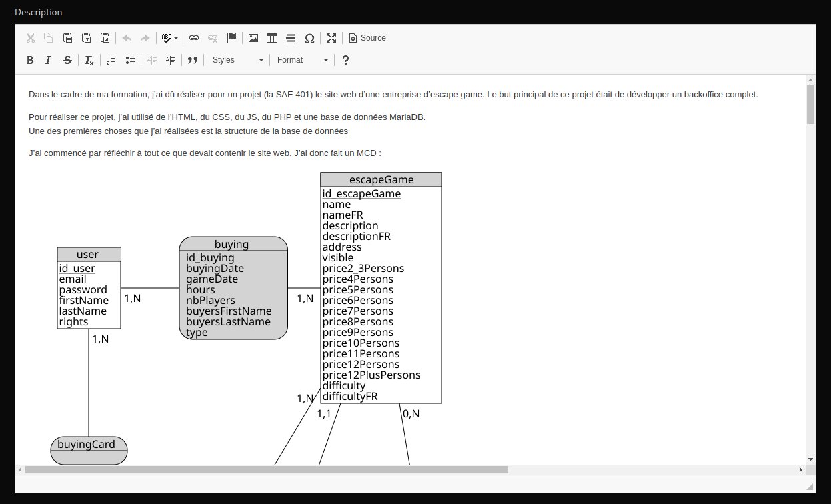The width and height of the screenshot is (831, 504).
Task: Toggle the bulleted list
Action: coord(130,60)
